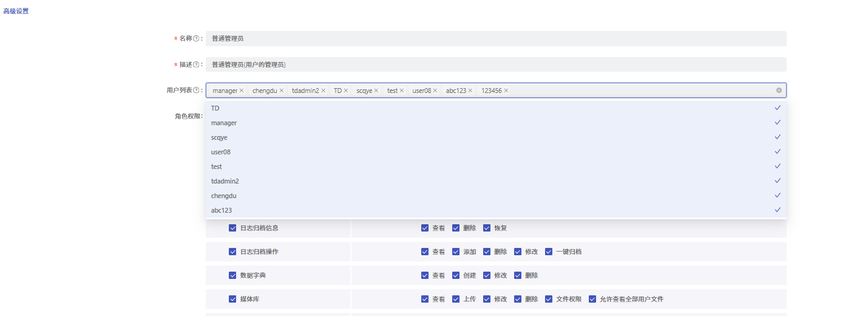The width and height of the screenshot is (868, 316).
Task: Uncheck 删除 for 数据字典
Action: (x=518, y=275)
